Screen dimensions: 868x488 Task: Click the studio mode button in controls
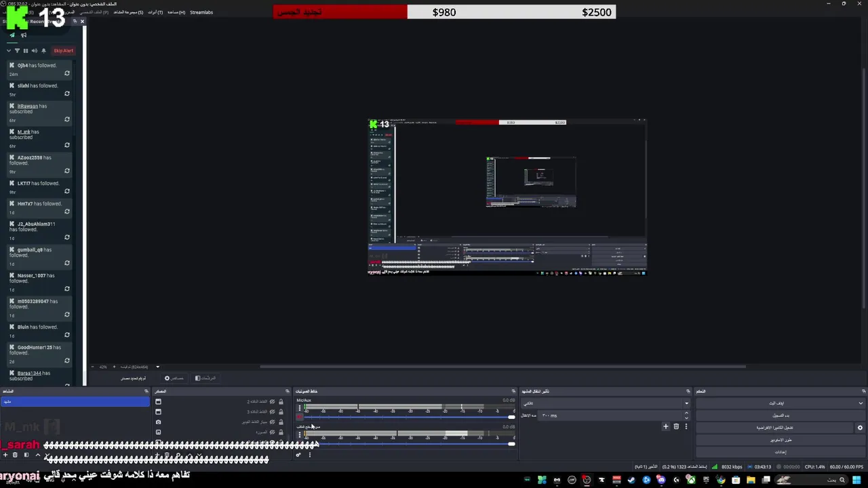click(781, 440)
